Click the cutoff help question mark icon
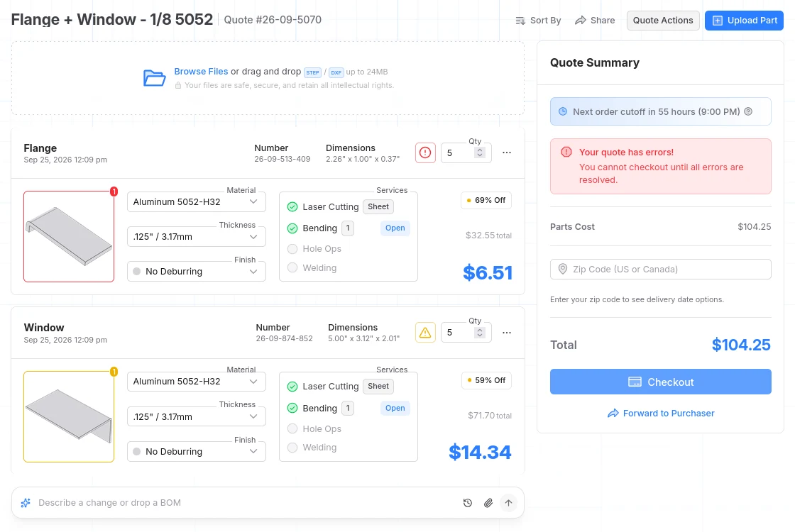795x532 pixels. [x=748, y=111]
